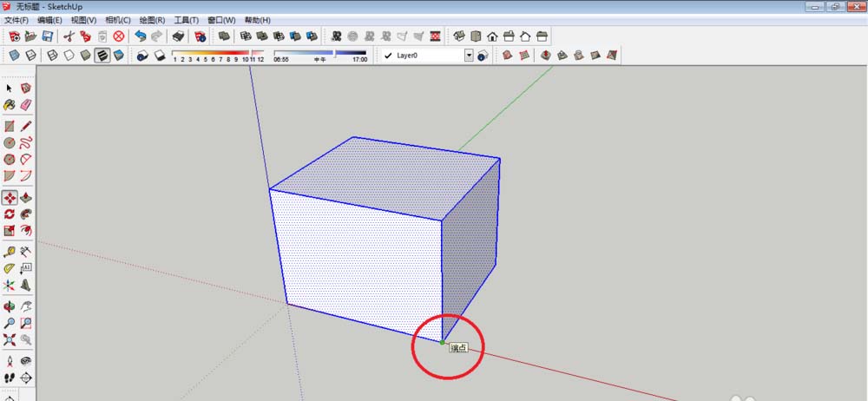Pick the Select arrow tool
Viewport: 868px width, 401px height.
[x=10, y=88]
